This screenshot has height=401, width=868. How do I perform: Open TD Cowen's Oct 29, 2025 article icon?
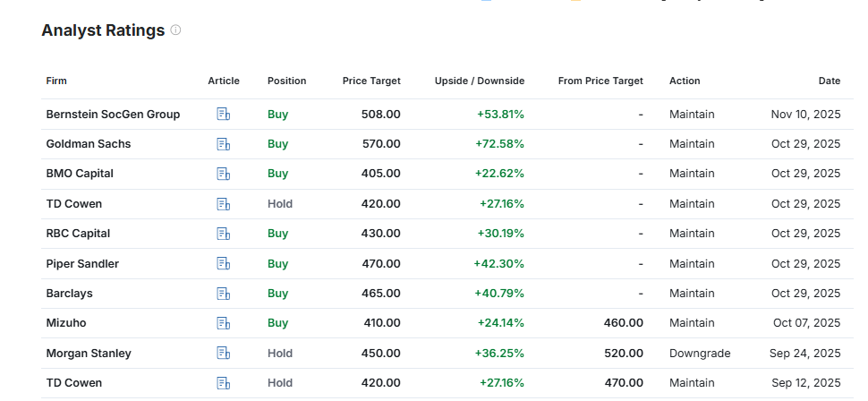coord(224,204)
